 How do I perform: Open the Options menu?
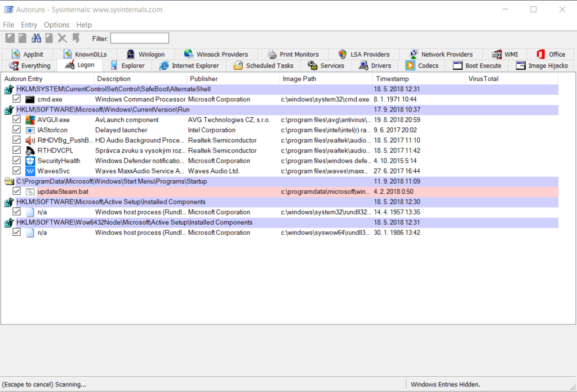point(56,25)
